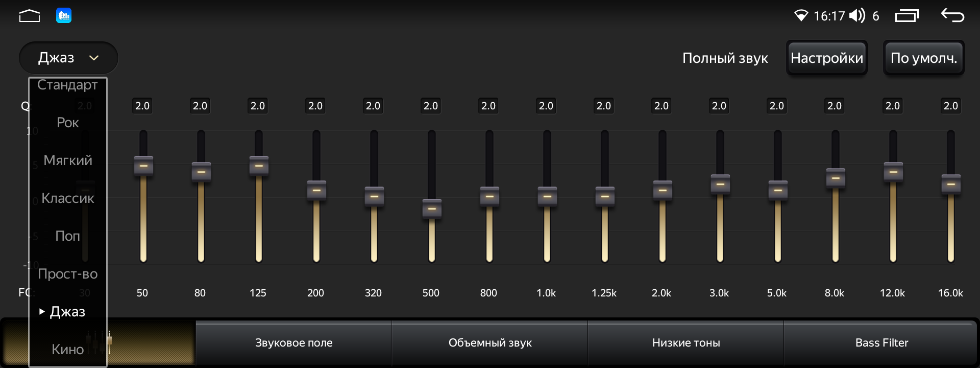Select the currently marked Джаз list item

pyautogui.click(x=67, y=312)
